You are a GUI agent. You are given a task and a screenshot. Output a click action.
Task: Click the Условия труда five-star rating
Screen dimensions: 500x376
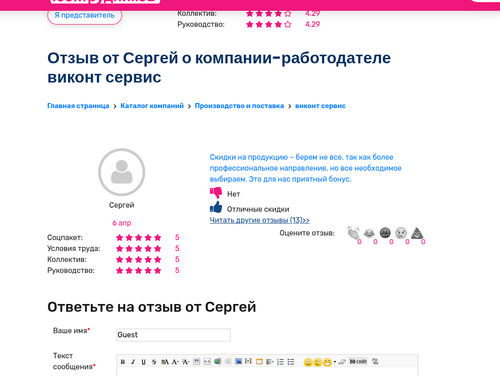click(x=138, y=249)
